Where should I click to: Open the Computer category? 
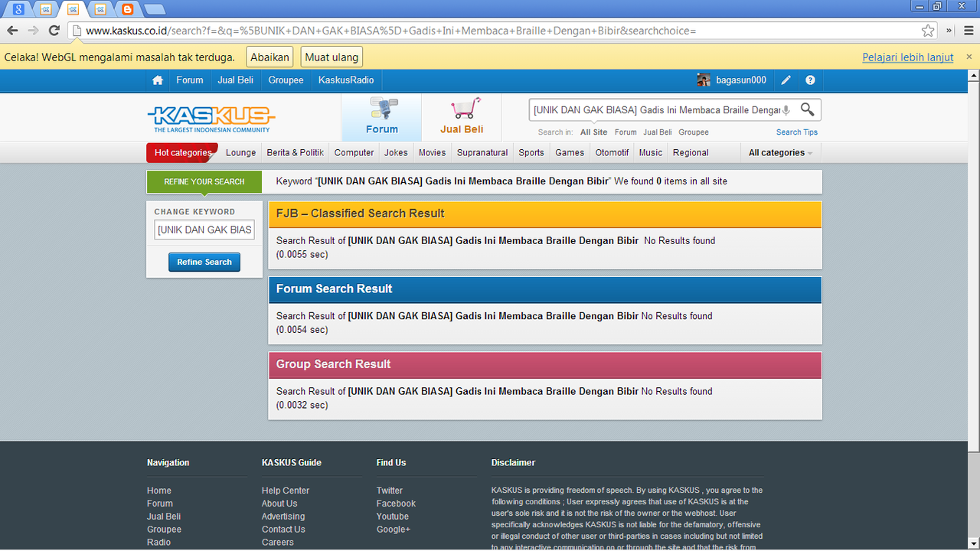[354, 152]
